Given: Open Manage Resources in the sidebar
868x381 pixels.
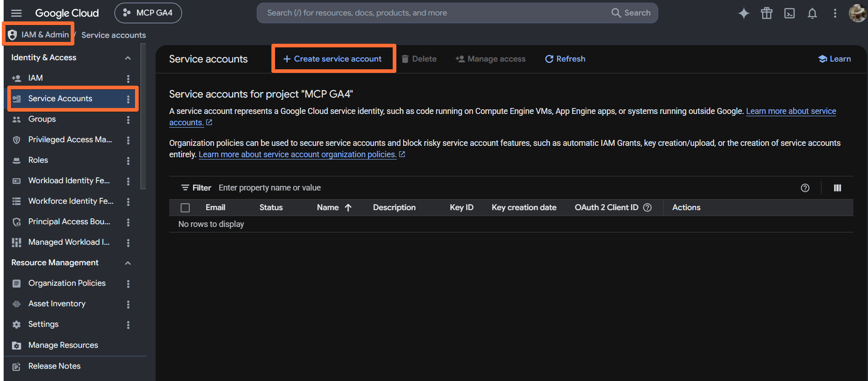Looking at the screenshot, I should pyautogui.click(x=63, y=345).
